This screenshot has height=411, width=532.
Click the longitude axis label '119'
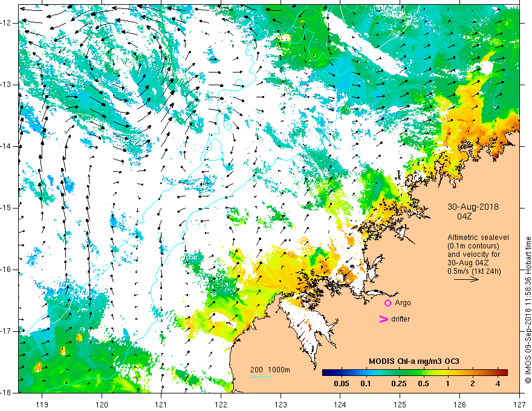coord(42,404)
